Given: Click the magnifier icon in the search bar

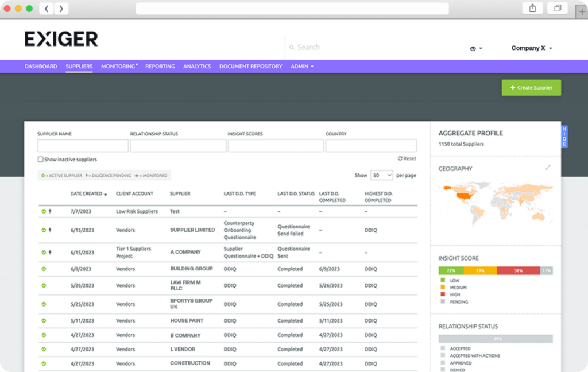Looking at the screenshot, I should coord(292,48).
